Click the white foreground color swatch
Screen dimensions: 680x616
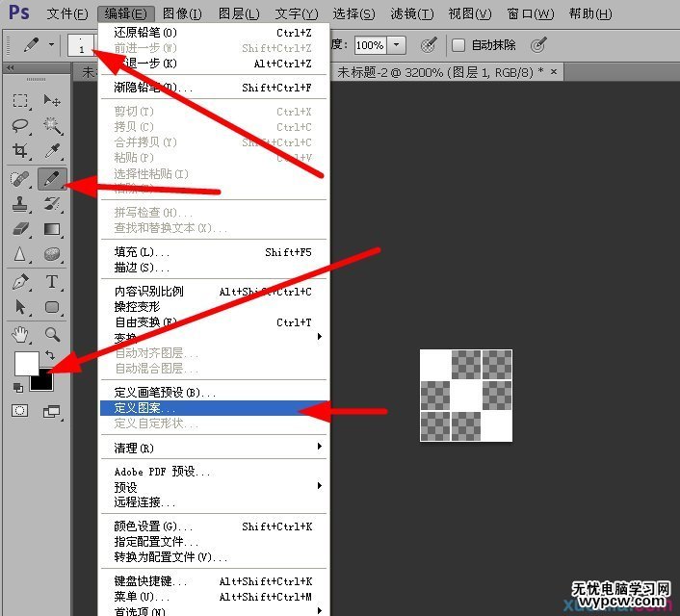point(26,363)
